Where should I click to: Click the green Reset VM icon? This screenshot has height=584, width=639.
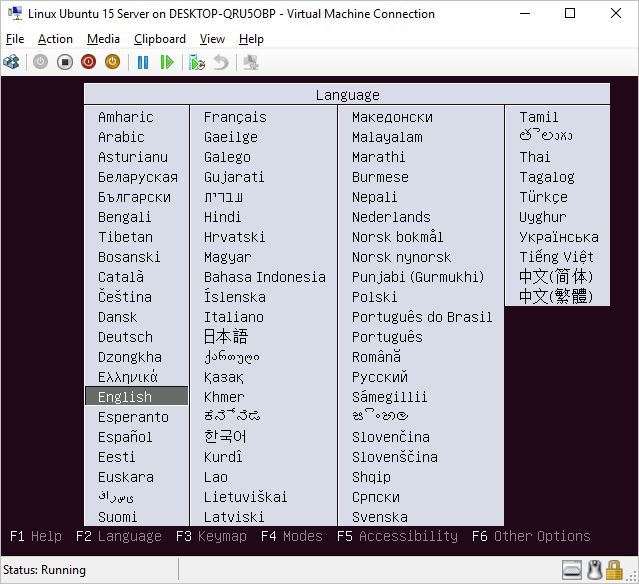[167, 62]
